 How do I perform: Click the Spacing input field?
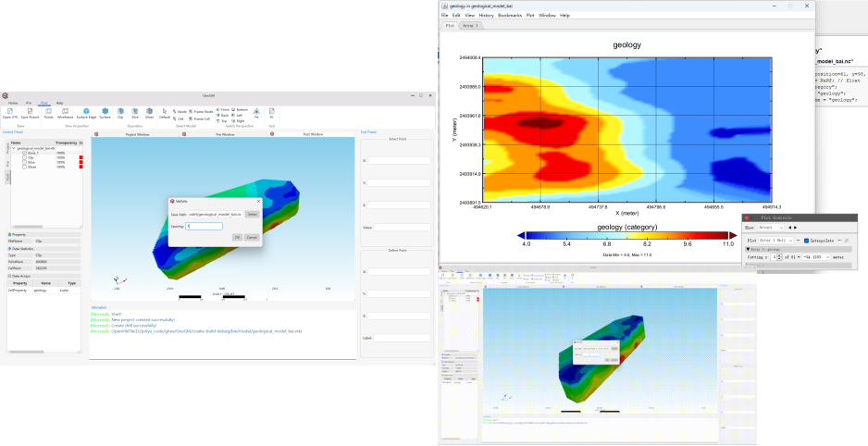204,226
